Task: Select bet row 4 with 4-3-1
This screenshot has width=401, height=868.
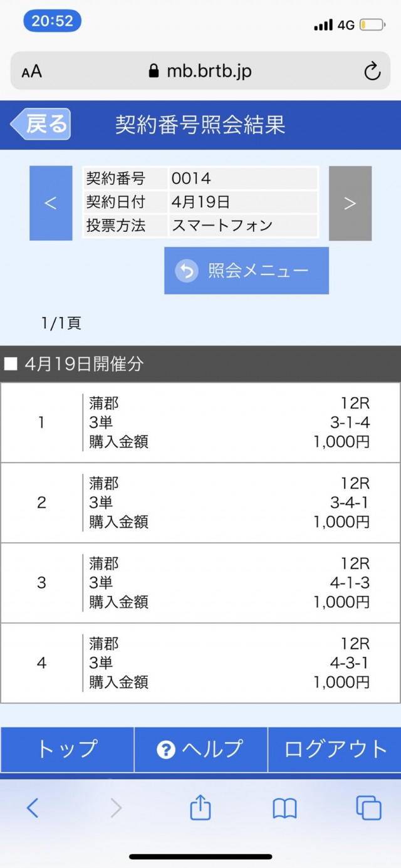Action: [x=200, y=663]
